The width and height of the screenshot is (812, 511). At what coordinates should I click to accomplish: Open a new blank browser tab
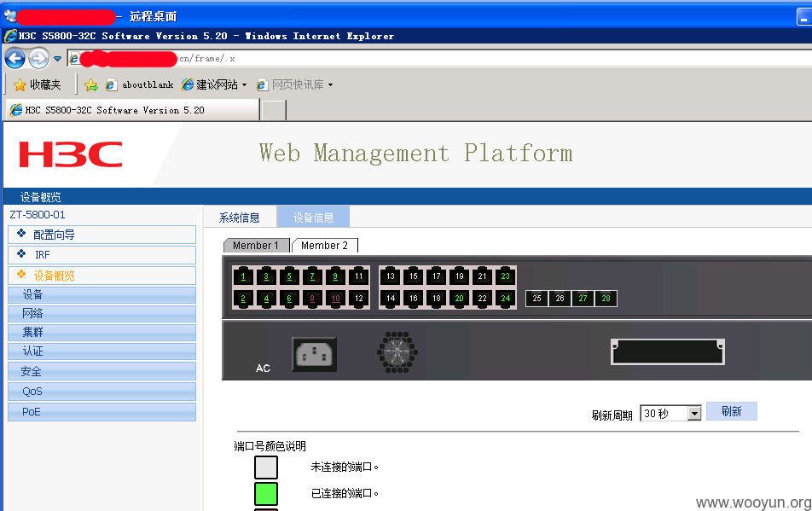coord(274,110)
